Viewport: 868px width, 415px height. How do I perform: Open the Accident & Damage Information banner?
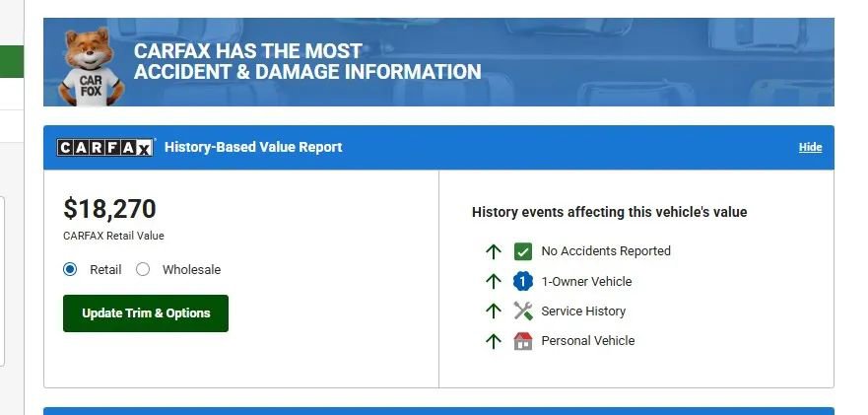pyautogui.click(x=307, y=61)
